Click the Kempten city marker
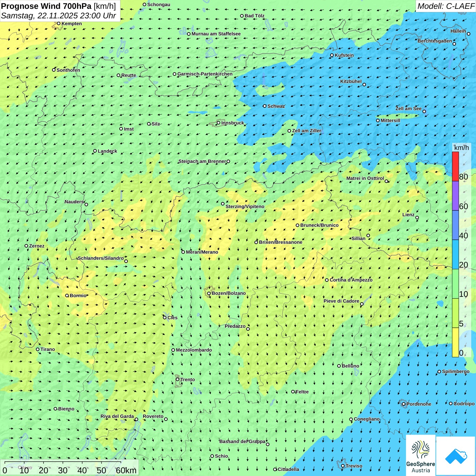The image size is (476, 476). pyautogui.click(x=58, y=23)
